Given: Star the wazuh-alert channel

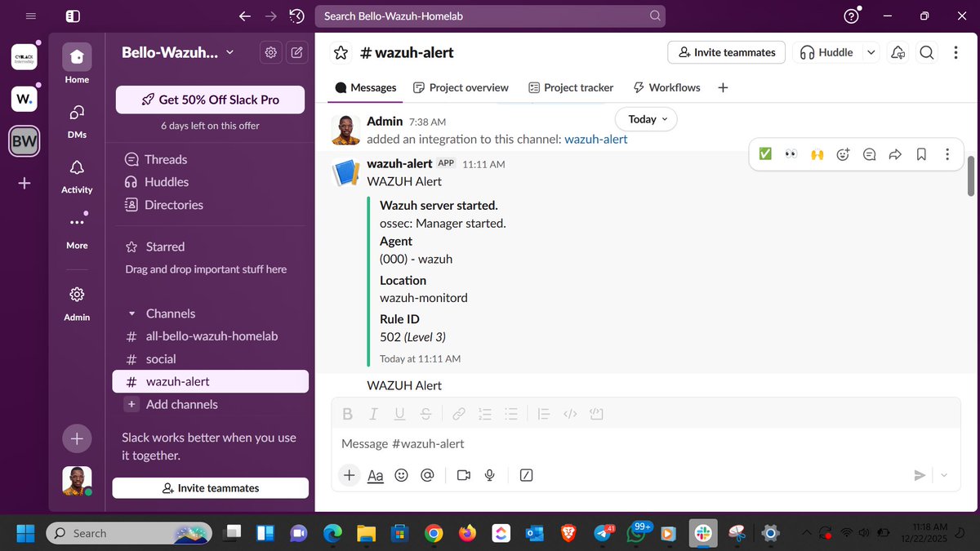Looking at the screenshot, I should 341,52.
